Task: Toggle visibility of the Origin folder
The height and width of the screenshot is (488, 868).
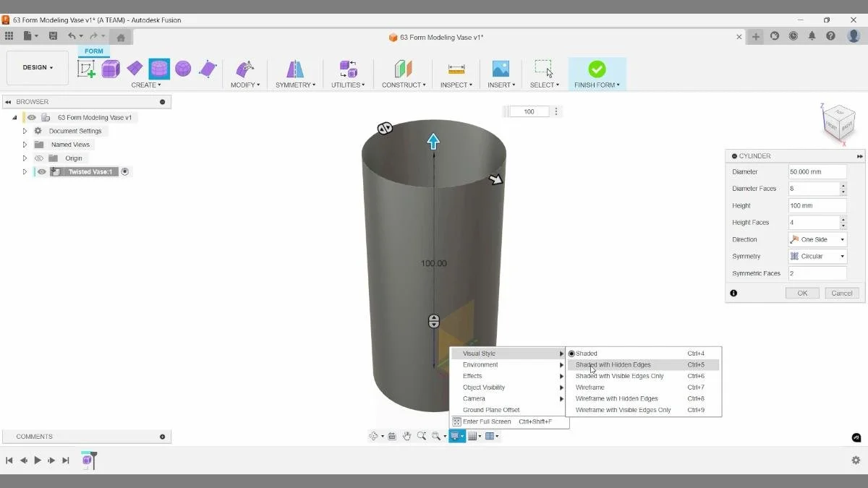Action: (x=40, y=158)
